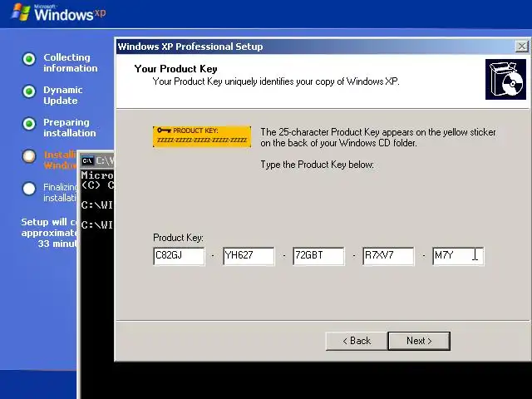Viewport: 532px width, 399px height.
Task: Click the Next button
Action: [x=419, y=341]
